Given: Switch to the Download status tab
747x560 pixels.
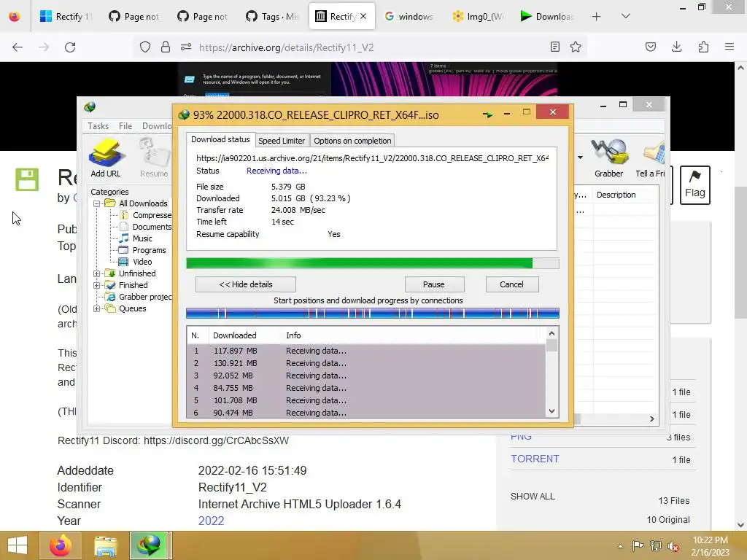Looking at the screenshot, I should [220, 139].
